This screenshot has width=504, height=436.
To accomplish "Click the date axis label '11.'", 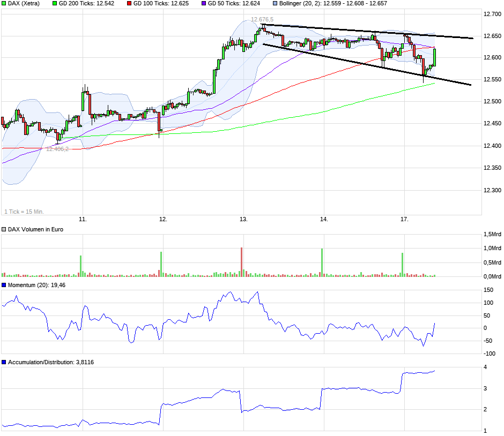I will click(83, 219).
